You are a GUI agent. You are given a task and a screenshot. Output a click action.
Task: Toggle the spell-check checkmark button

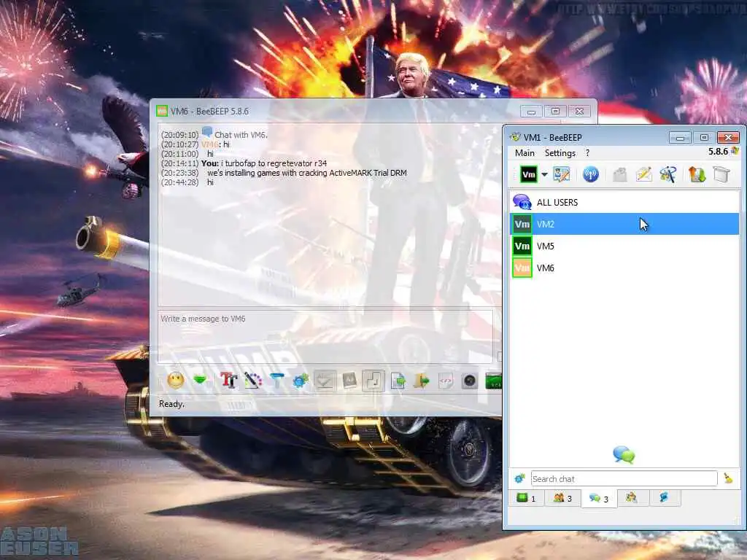click(325, 381)
